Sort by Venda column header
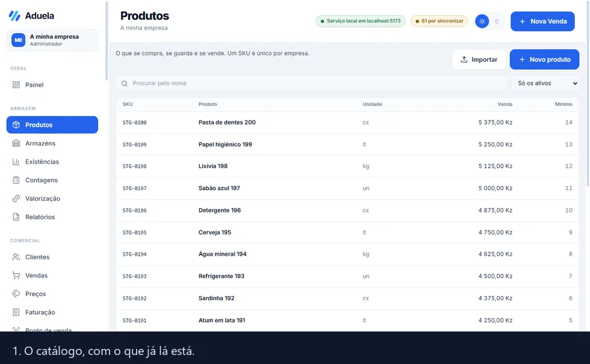590x364 pixels. tap(505, 104)
